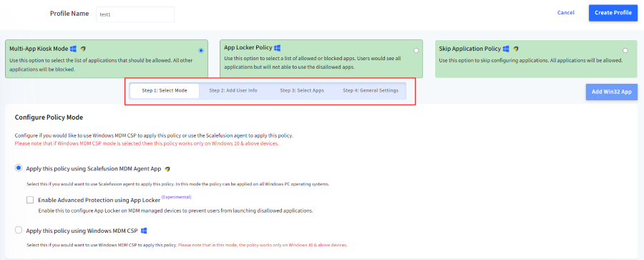Image resolution: width=644 pixels, height=260 pixels.
Task: Enable Advanced Protection using App Locker checkbox
Action: click(x=30, y=201)
